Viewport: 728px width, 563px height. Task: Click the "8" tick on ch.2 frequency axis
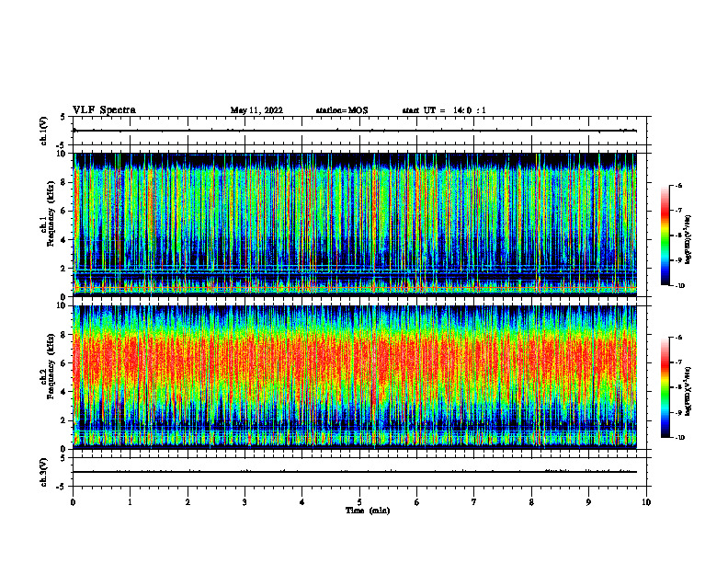(x=65, y=335)
